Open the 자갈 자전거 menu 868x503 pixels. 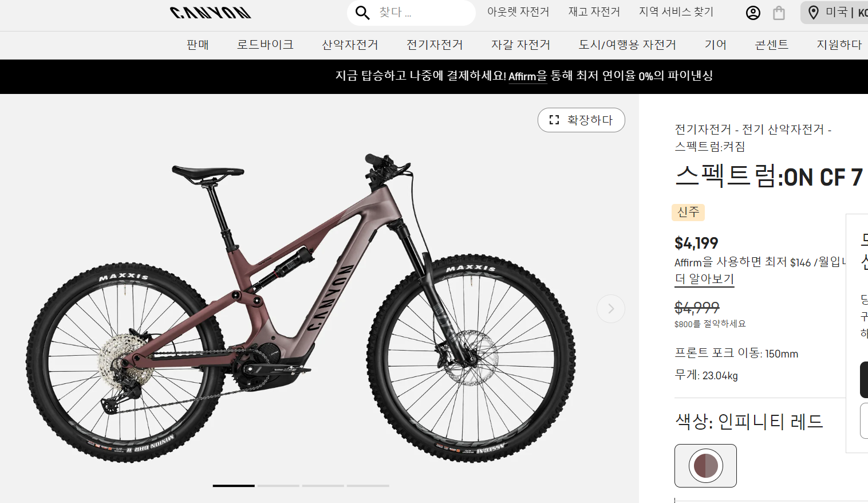pos(520,45)
